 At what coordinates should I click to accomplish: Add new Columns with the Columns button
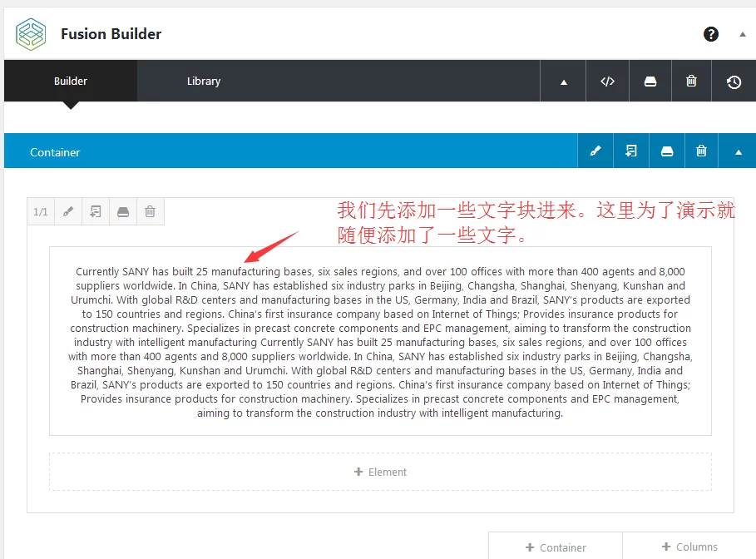pos(689,547)
